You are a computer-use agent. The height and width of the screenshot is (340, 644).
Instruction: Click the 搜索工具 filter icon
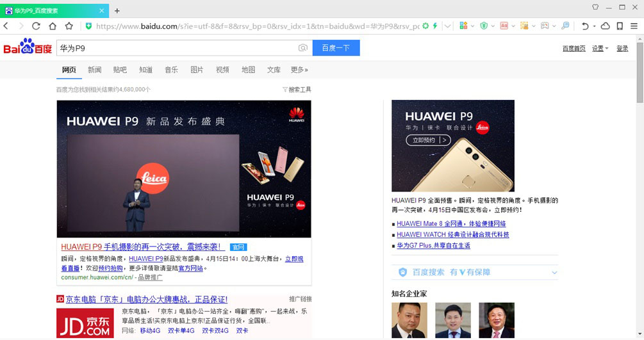[285, 90]
